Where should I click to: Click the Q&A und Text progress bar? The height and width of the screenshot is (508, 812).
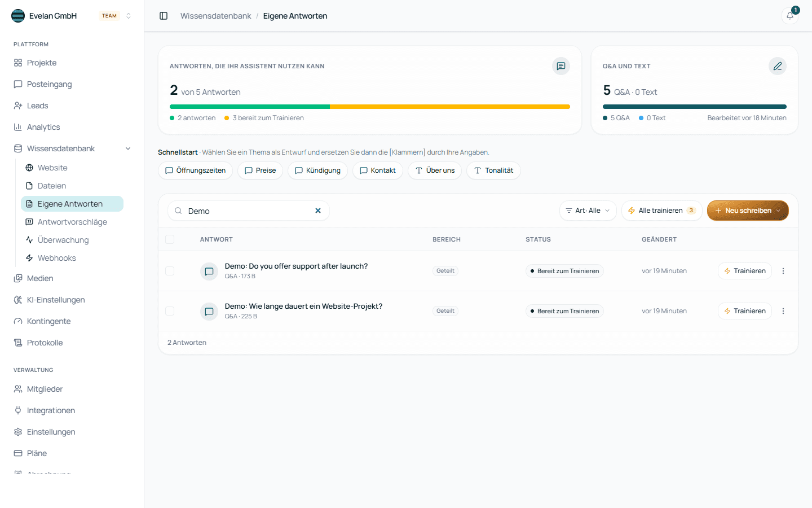tap(695, 107)
